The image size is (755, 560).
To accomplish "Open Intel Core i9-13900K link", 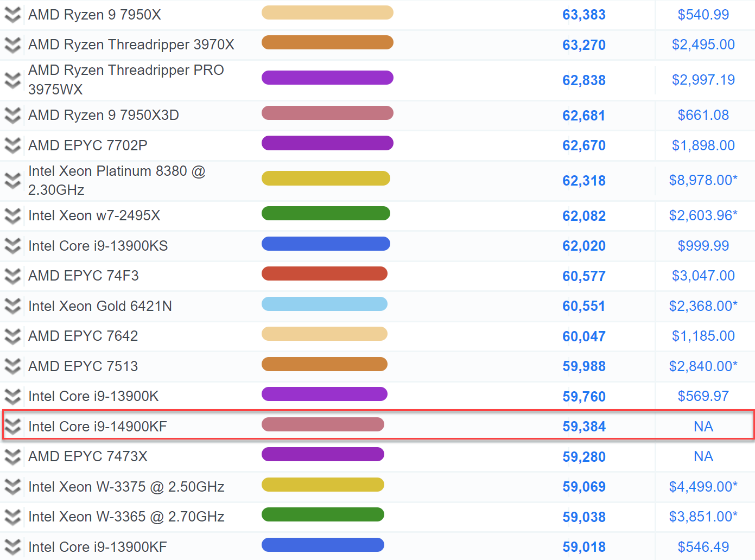I will pyautogui.click(x=93, y=396).
